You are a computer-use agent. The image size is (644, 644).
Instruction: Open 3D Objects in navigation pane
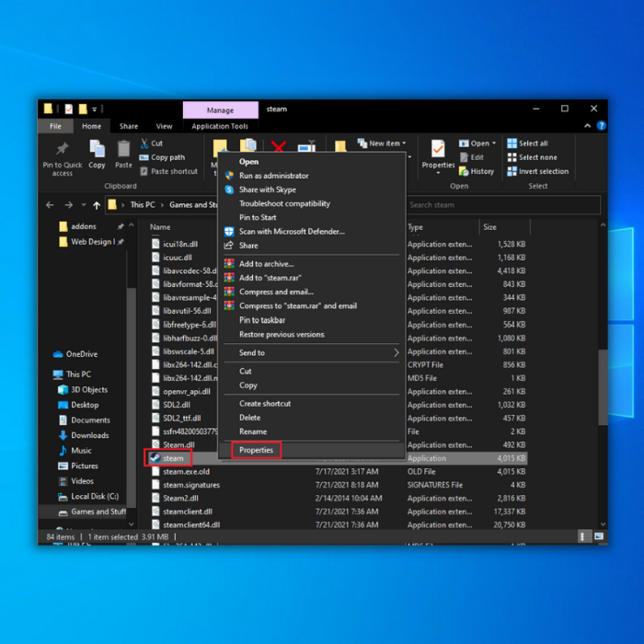coord(84,389)
